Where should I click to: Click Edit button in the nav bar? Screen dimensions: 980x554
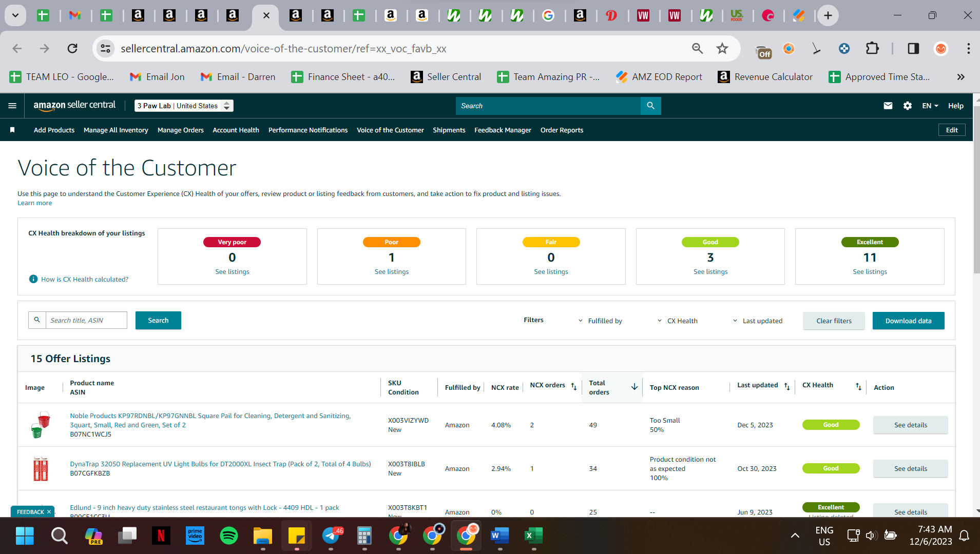pos(952,130)
